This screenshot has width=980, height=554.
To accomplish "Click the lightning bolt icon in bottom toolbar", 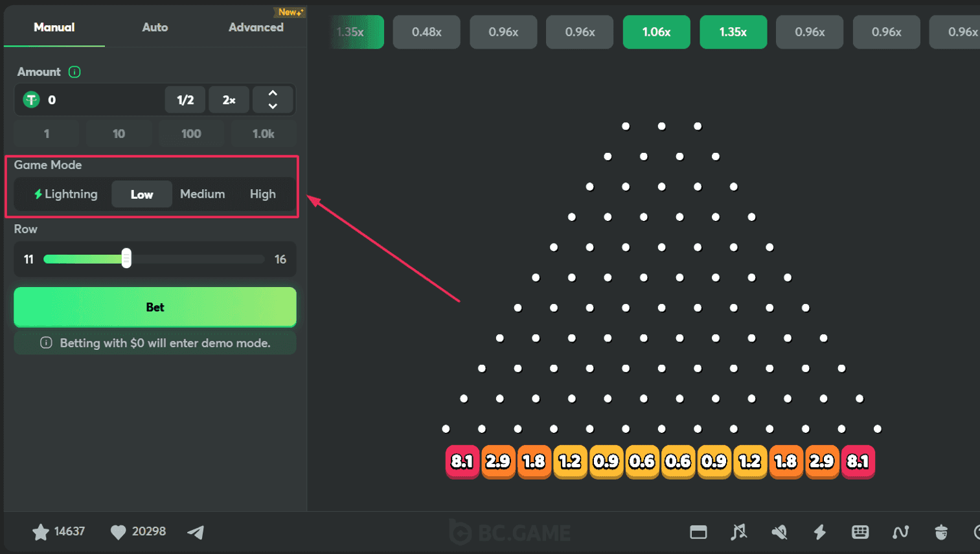I will (820, 532).
